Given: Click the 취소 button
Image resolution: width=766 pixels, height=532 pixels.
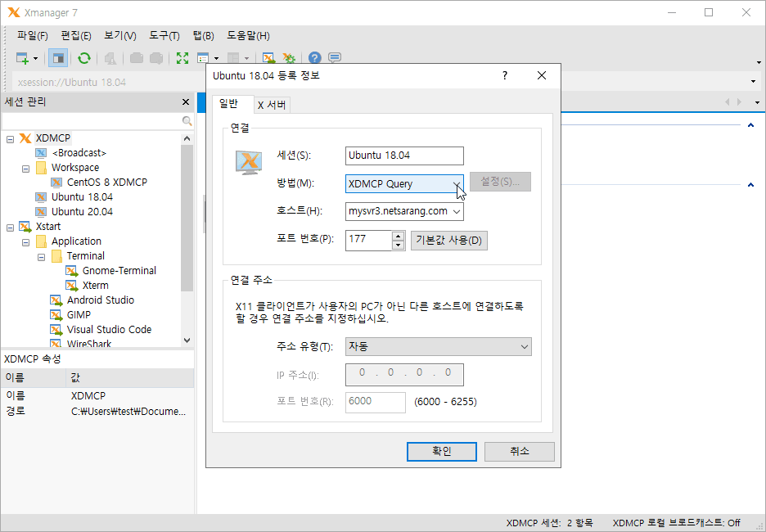Looking at the screenshot, I should coord(520,452).
